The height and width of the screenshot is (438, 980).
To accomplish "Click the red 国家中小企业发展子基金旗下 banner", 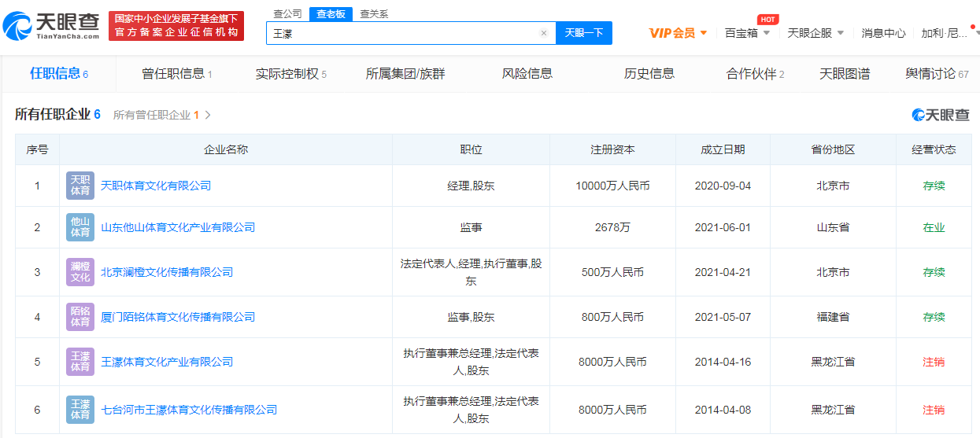I will click(x=176, y=26).
